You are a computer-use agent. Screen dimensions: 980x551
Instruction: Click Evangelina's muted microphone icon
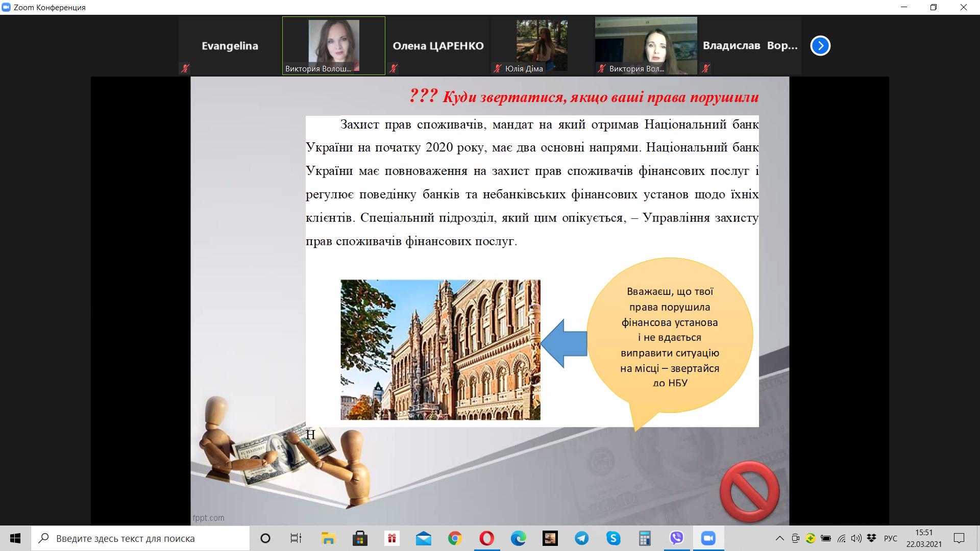click(185, 68)
